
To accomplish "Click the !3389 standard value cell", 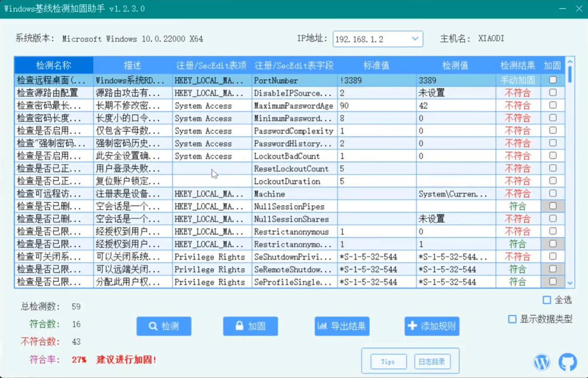I will (x=376, y=80).
